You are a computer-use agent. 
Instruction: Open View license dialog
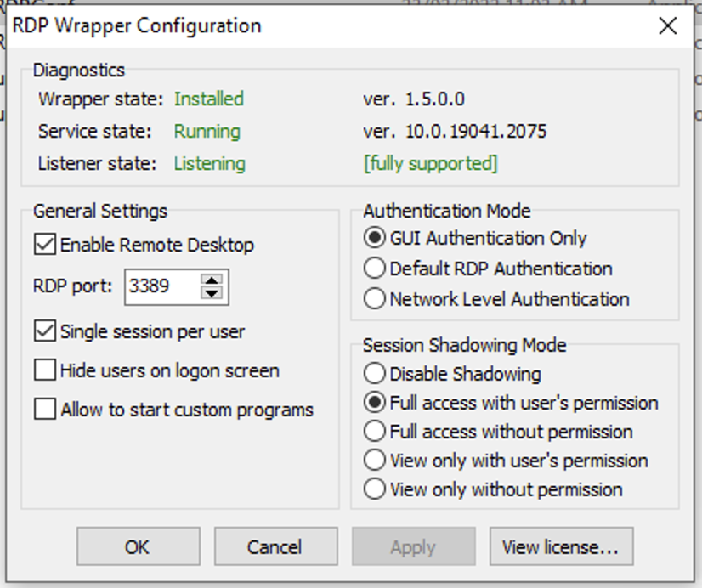[x=561, y=546]
